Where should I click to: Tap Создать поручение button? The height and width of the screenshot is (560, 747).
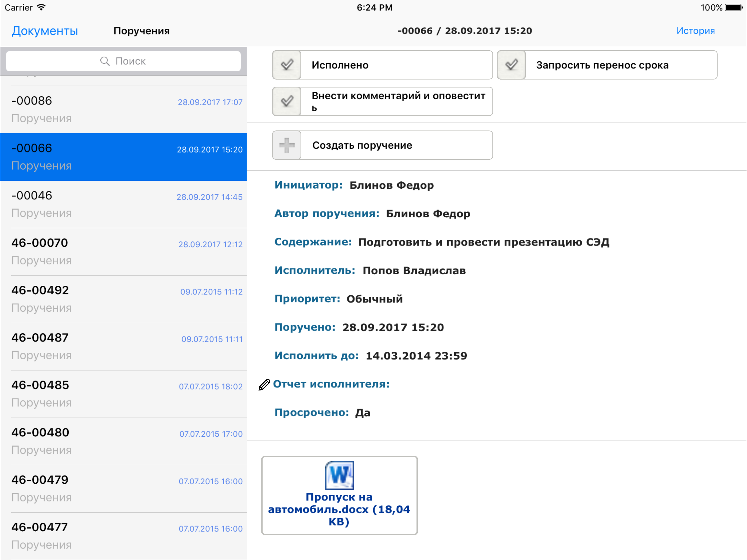pyautogui.click(x=382, y=145)
